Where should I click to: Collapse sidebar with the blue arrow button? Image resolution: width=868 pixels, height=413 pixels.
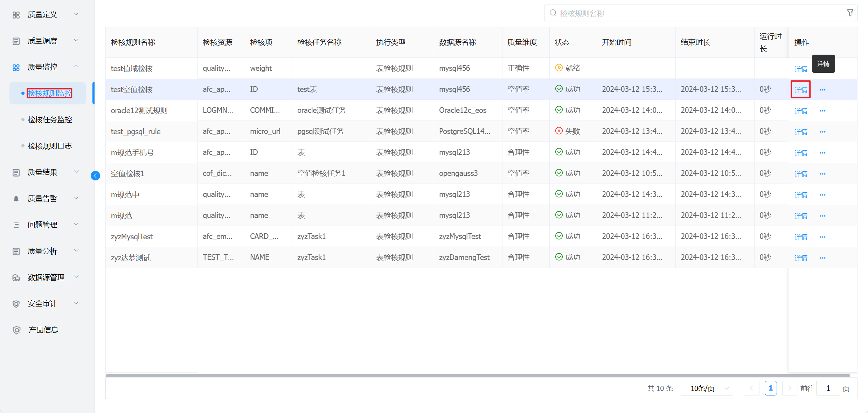click(95, 175)
